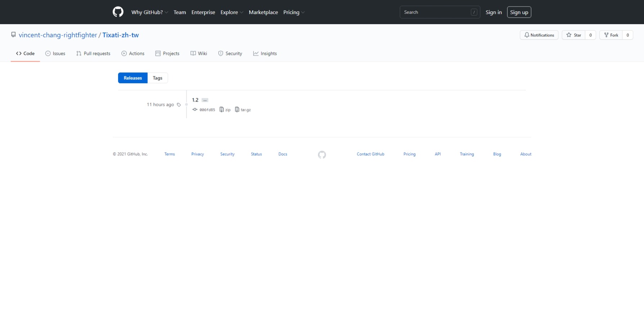Open the Insights tab

[265, 53]
